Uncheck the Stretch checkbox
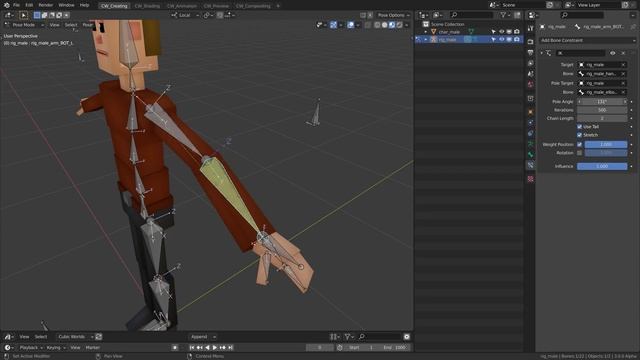 [580, 135]
